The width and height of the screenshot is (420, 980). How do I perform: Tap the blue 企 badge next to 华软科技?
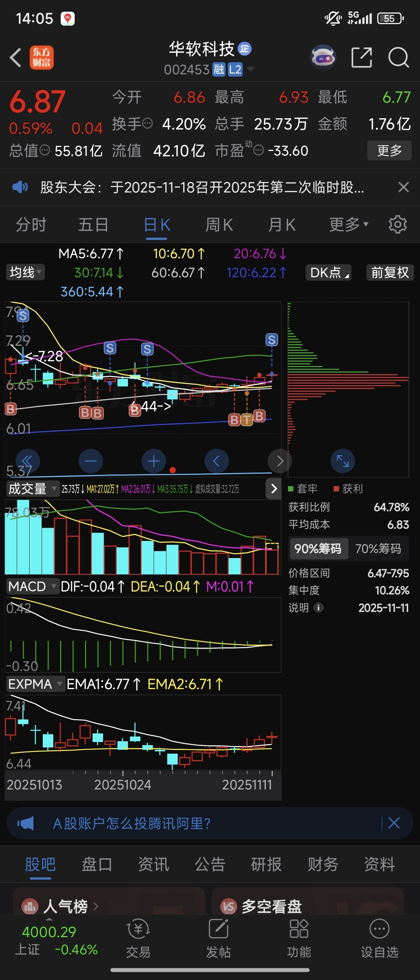(245, 49)
